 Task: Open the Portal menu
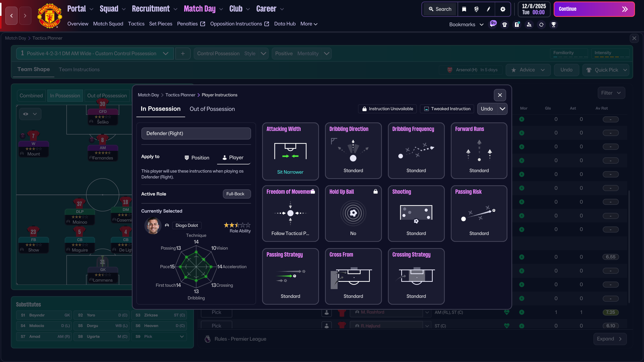(x=80, y=9)
